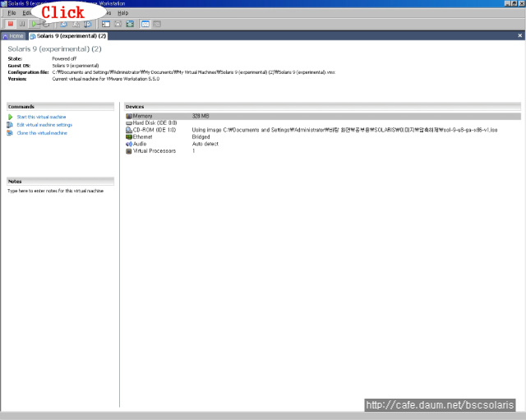Click Start this virtual machine link

coord(41,117)
